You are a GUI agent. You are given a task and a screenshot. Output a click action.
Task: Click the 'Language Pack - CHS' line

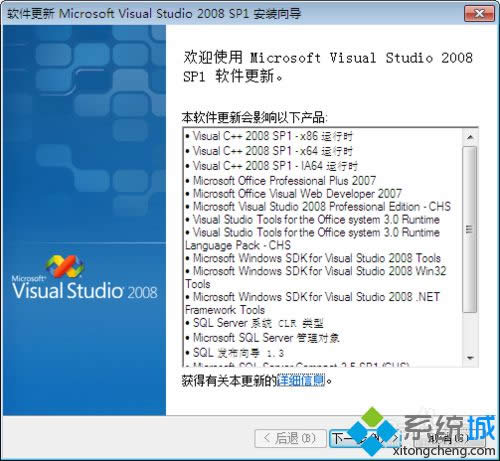click(x=238, y=245)
